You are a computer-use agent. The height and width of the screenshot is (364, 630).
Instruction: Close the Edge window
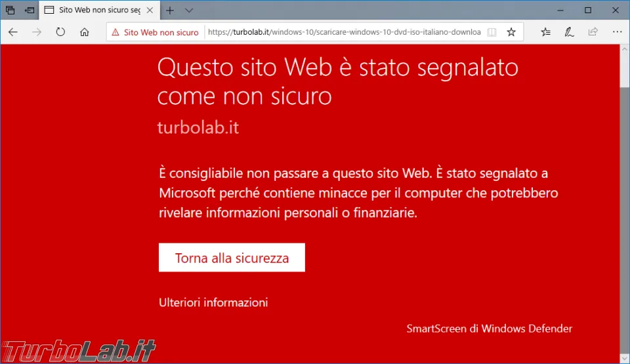tap(615, 10)
